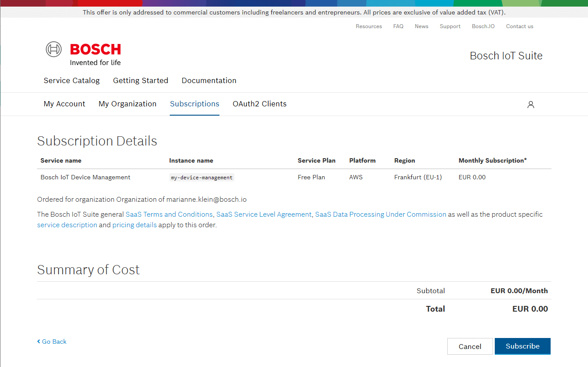Click the Service Plan column header
Viewport: 588px width, 367px height.
317,160
